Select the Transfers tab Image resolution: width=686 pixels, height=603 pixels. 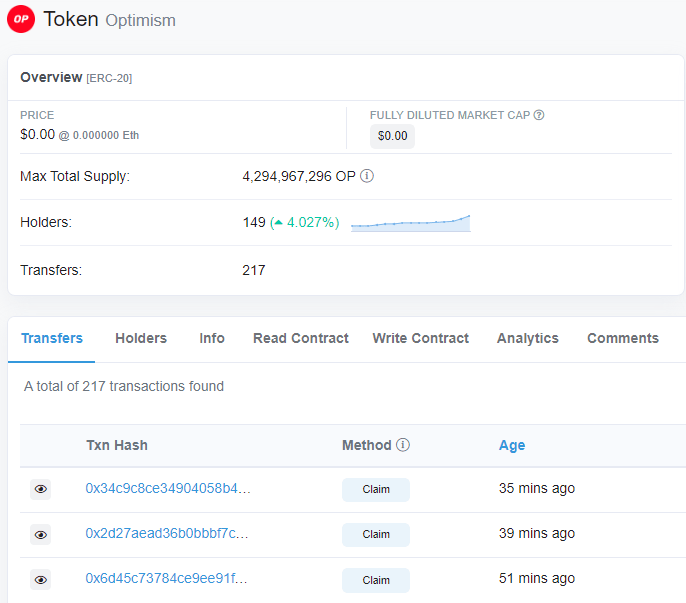point(52,338)
